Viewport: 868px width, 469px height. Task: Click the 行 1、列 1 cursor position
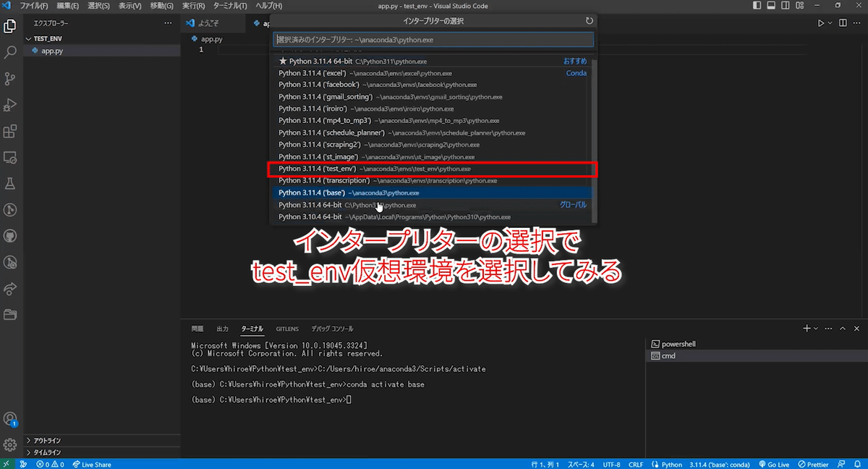[545, 464]
